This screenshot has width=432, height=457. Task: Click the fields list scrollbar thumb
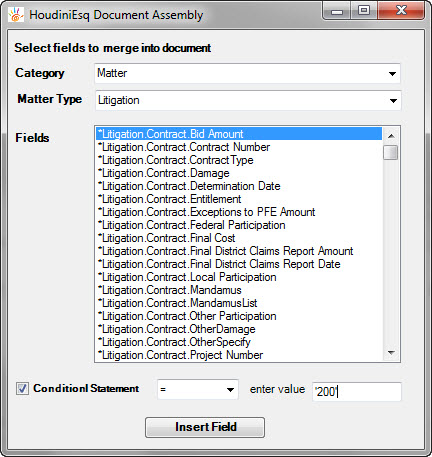point(391,153)
